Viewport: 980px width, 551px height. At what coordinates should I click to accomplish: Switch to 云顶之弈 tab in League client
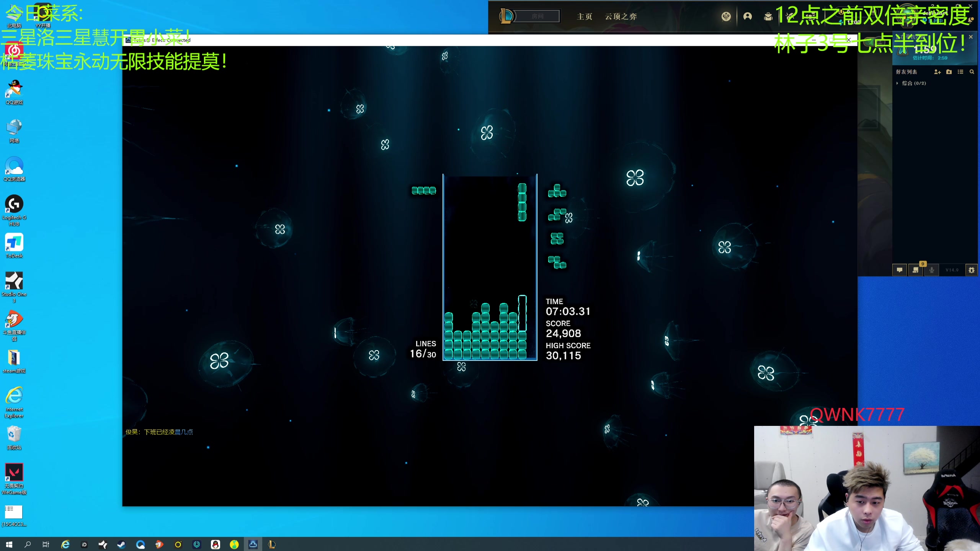[x=621, y=16]
